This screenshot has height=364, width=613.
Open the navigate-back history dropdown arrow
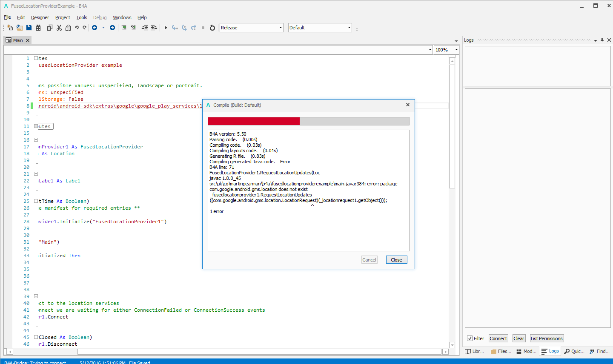(103, 28)
